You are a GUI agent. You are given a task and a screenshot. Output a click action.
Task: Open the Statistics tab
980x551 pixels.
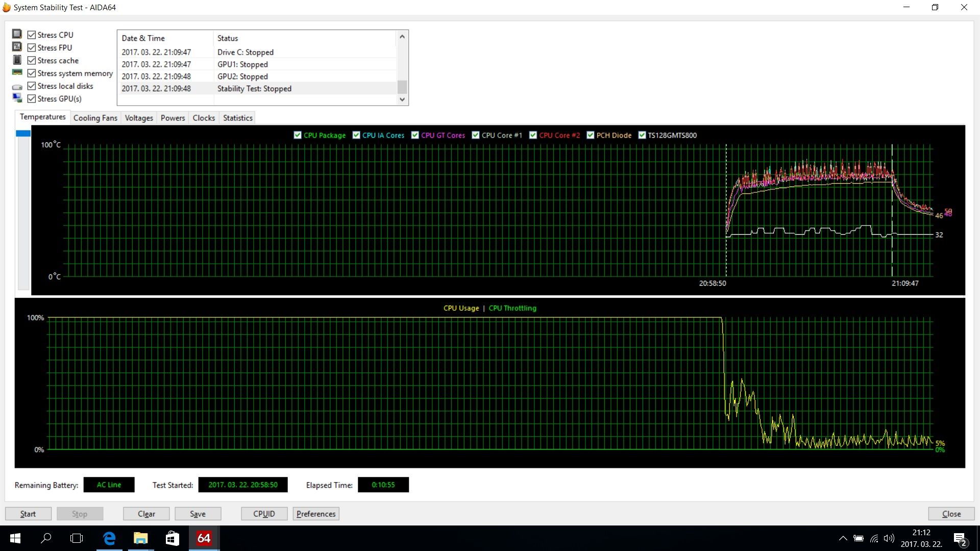coord(237,118)
